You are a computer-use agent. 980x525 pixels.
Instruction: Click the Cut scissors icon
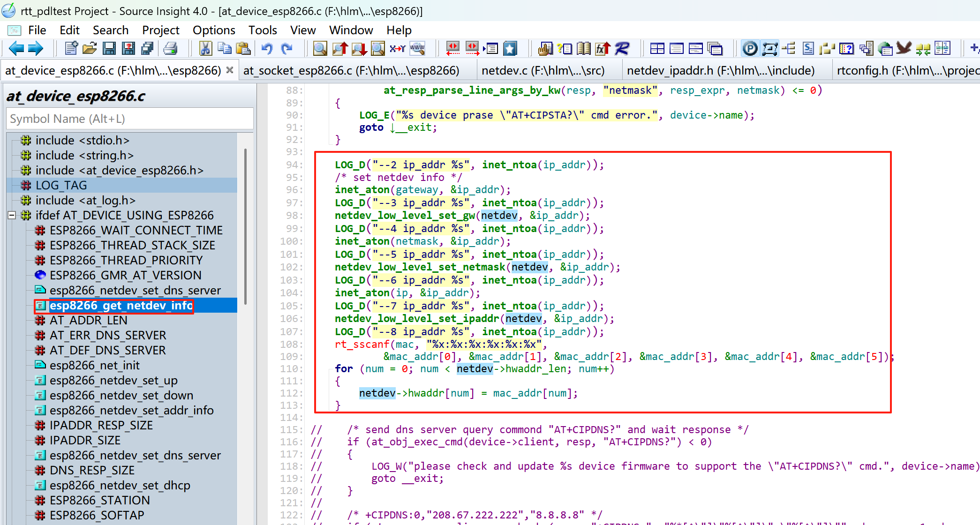tap(205, 48)
